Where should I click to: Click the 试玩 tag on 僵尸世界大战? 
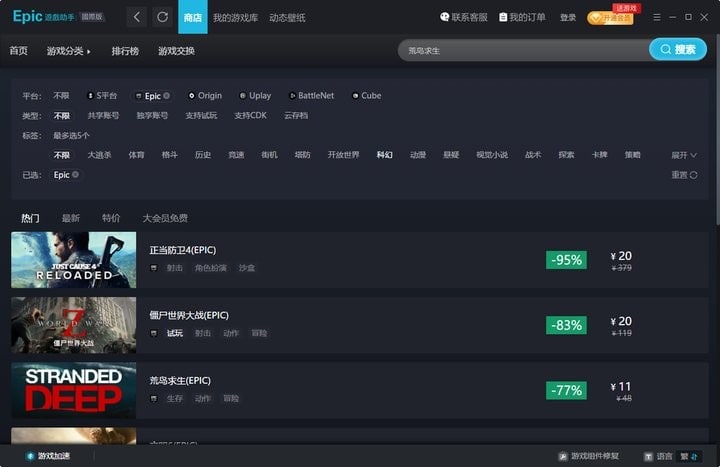(x=174, y=333)
